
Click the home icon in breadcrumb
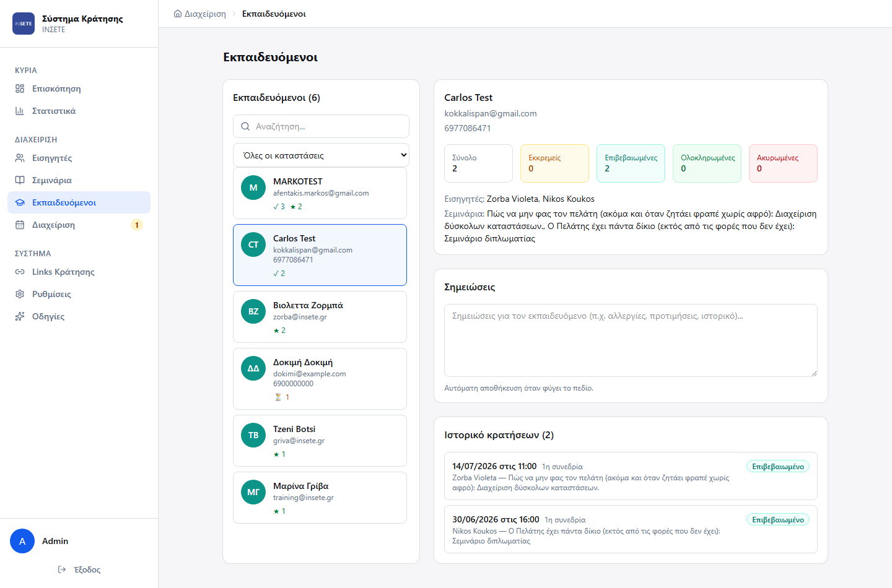(178, 14)
